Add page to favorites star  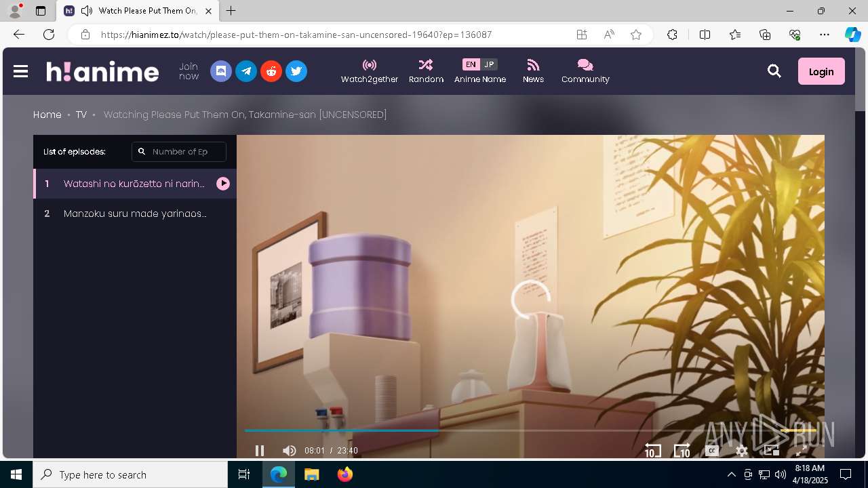[x=636, y=35]
